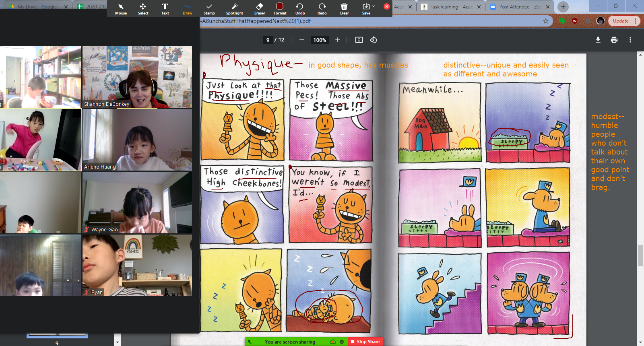Edit the 100% zoom level field
Image resolution: width=644 pixels, height=346 pixels.
[320, 40]
